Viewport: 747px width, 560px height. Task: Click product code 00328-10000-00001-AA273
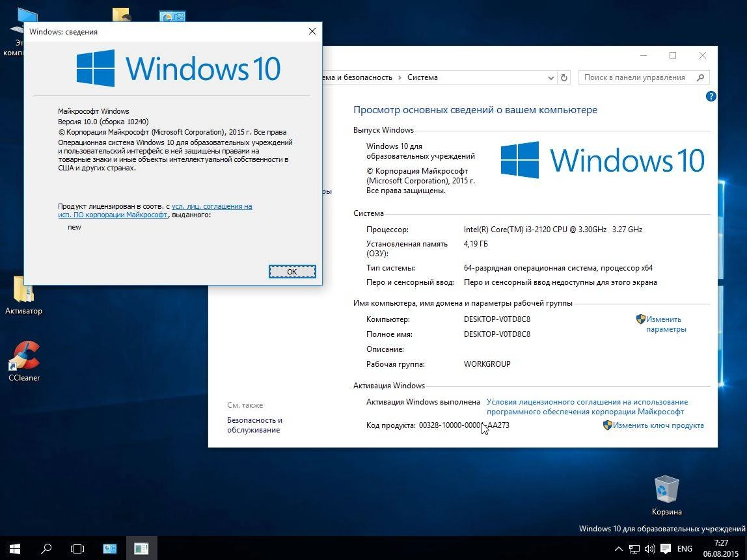pos(463,425)
